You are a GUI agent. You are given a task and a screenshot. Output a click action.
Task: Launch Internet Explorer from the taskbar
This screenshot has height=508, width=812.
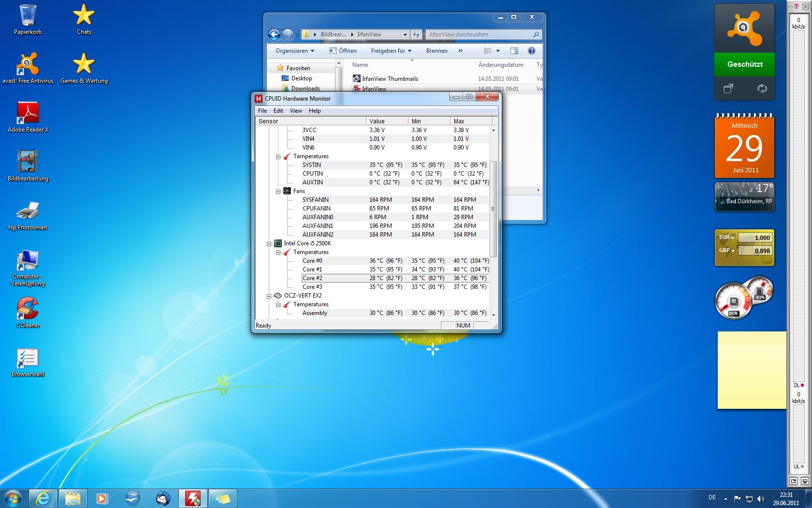coord(43,498)
